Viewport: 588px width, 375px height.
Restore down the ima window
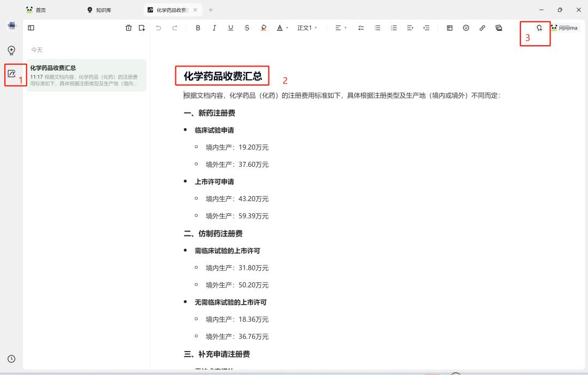[560, 10]
